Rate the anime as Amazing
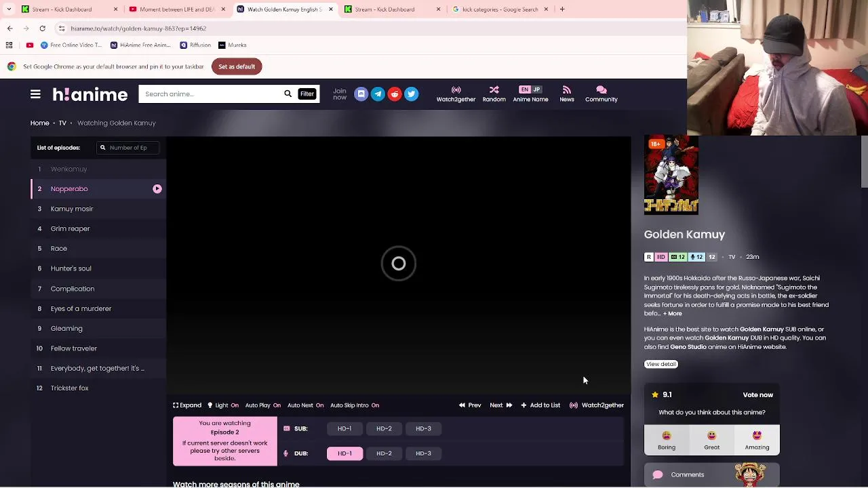This screenshot has width=868, height=488. (x=757, y=440)
